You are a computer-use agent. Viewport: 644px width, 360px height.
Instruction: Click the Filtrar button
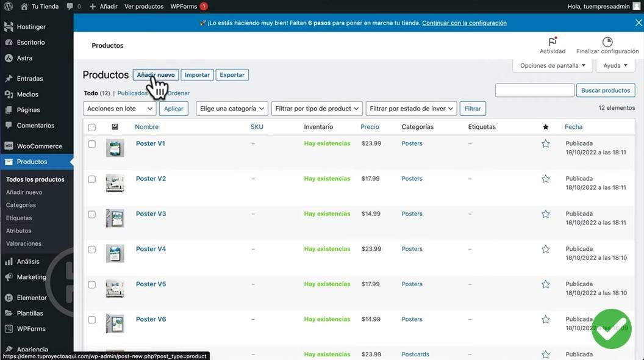pos(473,109)
